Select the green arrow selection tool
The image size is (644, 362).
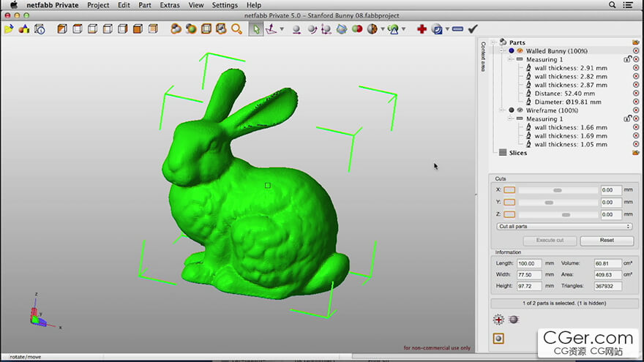click(256, 29)
